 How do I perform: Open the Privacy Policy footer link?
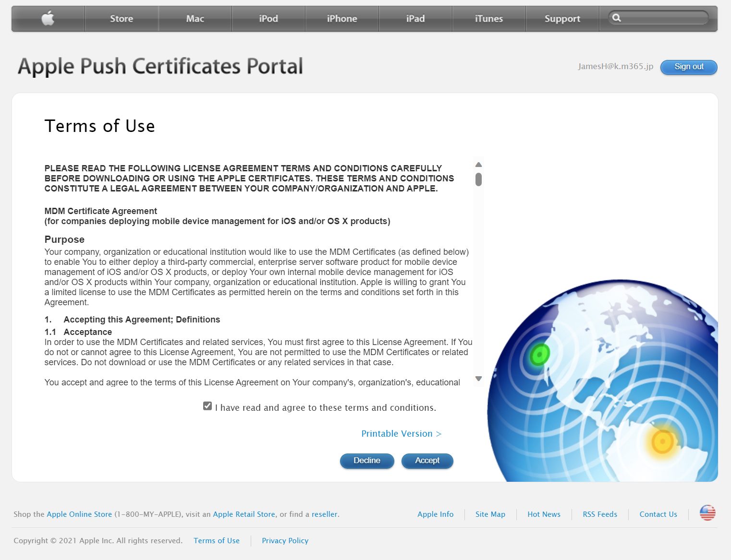point(285,541)
